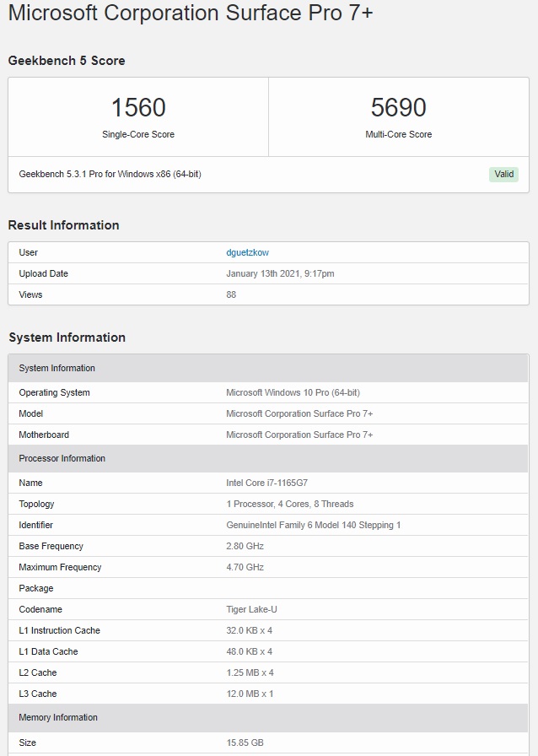Click the Operating System label
The image size is (538, 756).
click(54, 392)
